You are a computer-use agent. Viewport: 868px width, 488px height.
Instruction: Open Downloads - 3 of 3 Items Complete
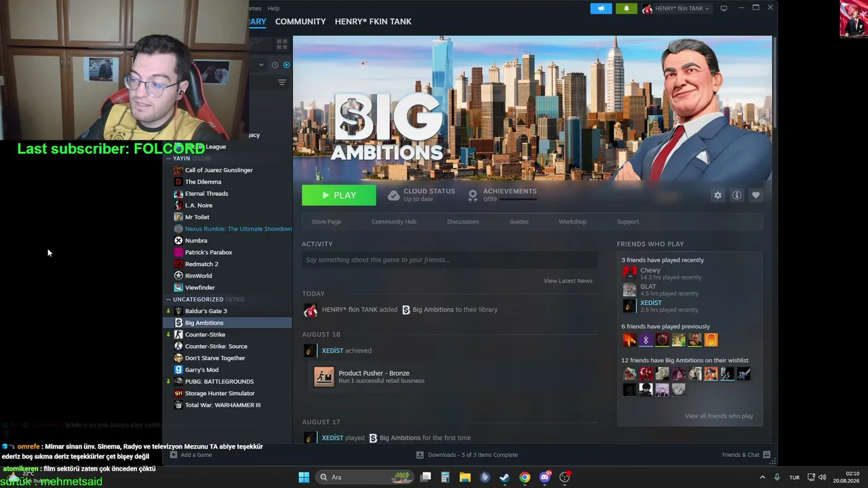(467, 455)
